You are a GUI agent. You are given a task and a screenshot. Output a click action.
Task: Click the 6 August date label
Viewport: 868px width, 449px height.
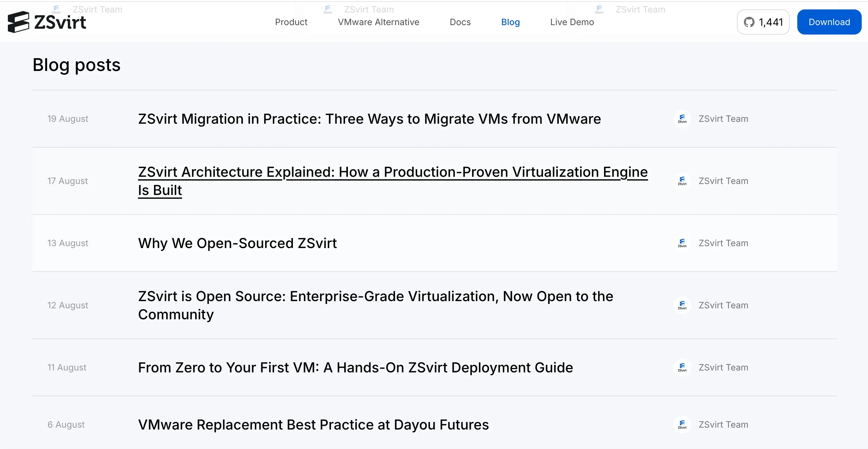click(x=66, y=425)
